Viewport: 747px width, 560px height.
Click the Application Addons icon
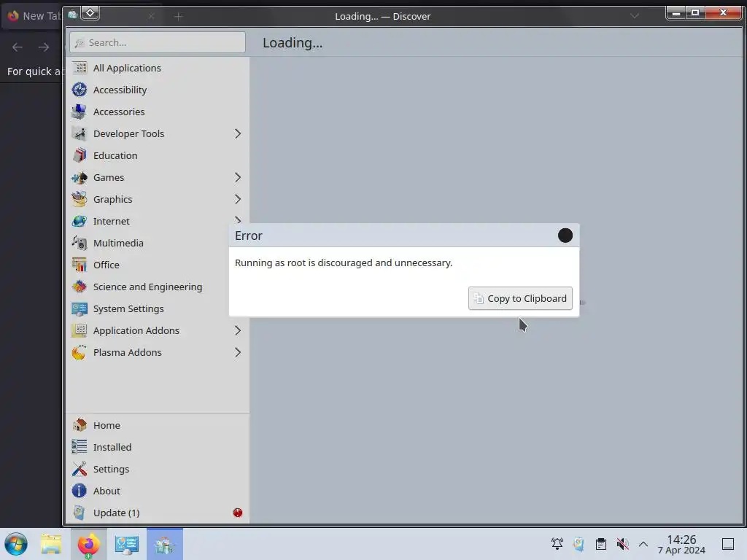coord(79,330)
